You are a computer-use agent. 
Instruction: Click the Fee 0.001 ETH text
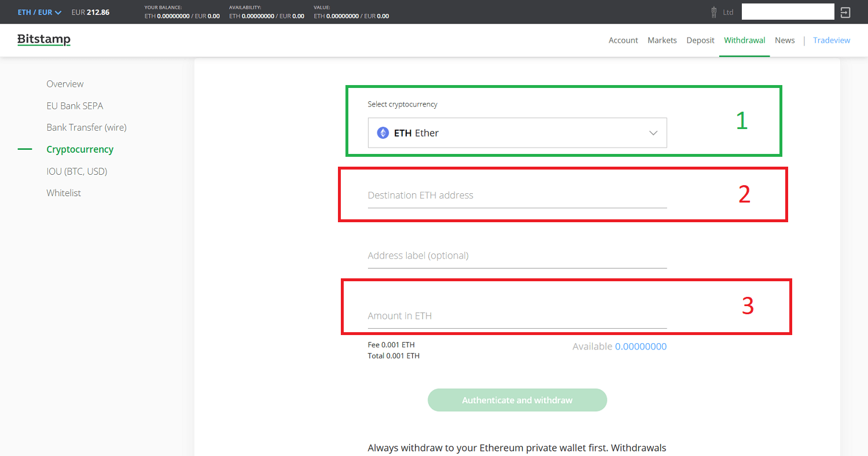point(391,345)
